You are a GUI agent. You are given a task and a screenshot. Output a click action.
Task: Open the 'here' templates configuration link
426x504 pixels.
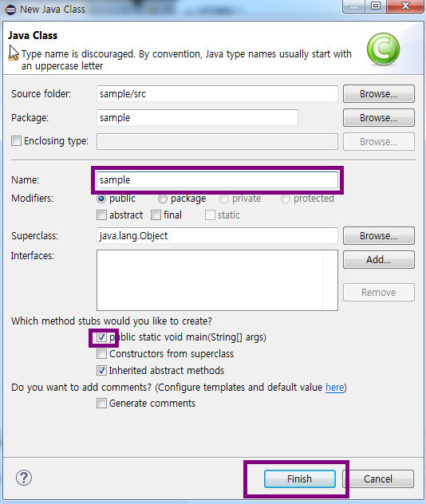(335, 387)
